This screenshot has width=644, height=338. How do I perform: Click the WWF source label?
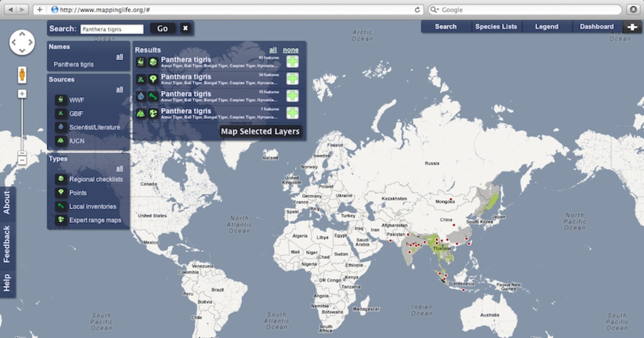[77, 100]
